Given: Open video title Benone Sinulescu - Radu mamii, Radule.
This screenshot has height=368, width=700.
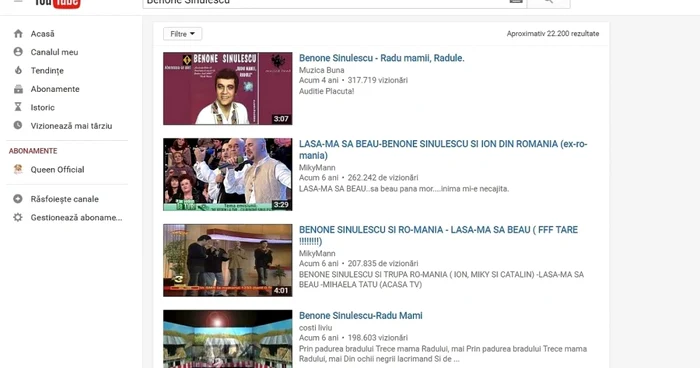Looking at the screenshot, I should [x=382, y=58].
